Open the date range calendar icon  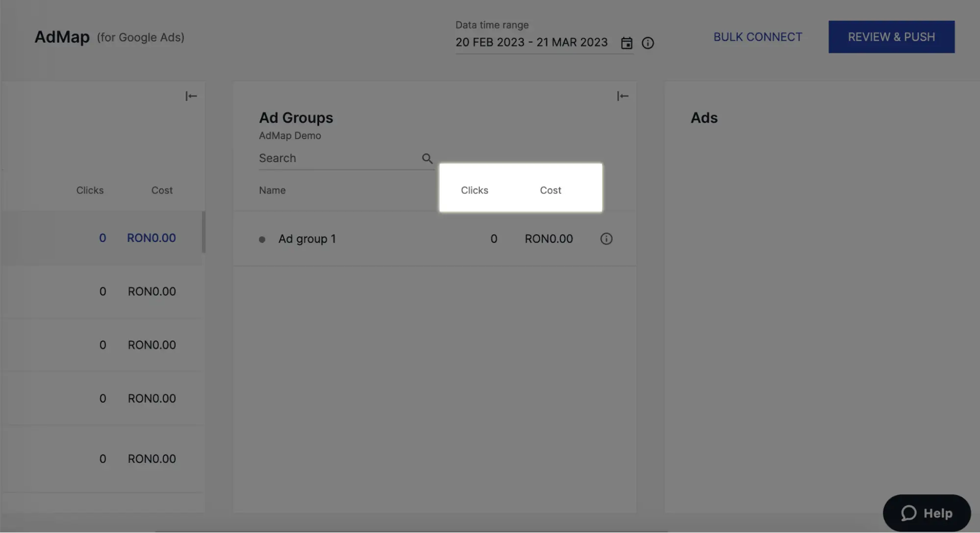(626, 43)
